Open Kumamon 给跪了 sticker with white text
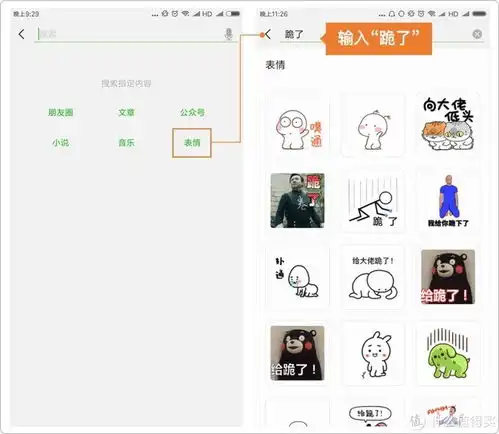The height and width of the screenshot is (434, 499). point(297,353)
